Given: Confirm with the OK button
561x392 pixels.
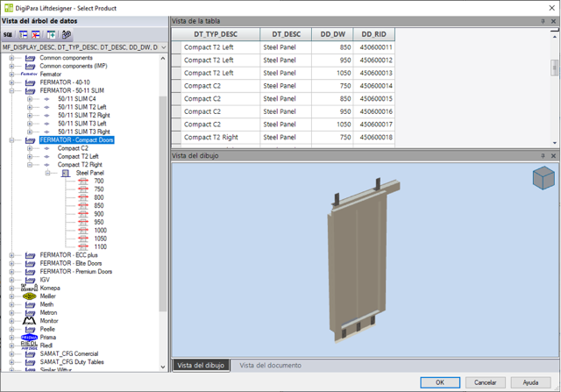Looking at the screenshot, I should pyautogui.click(x=440, y=382).
